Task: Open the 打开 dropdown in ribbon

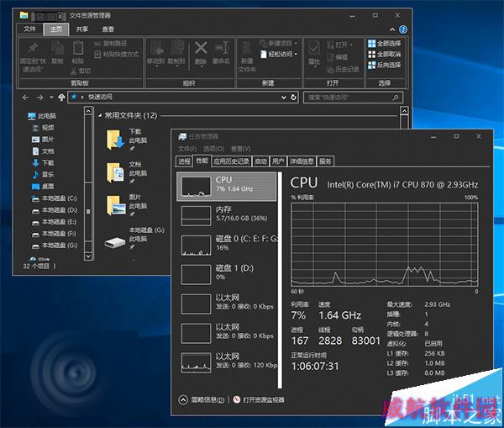Action: [x=340, y=45]
